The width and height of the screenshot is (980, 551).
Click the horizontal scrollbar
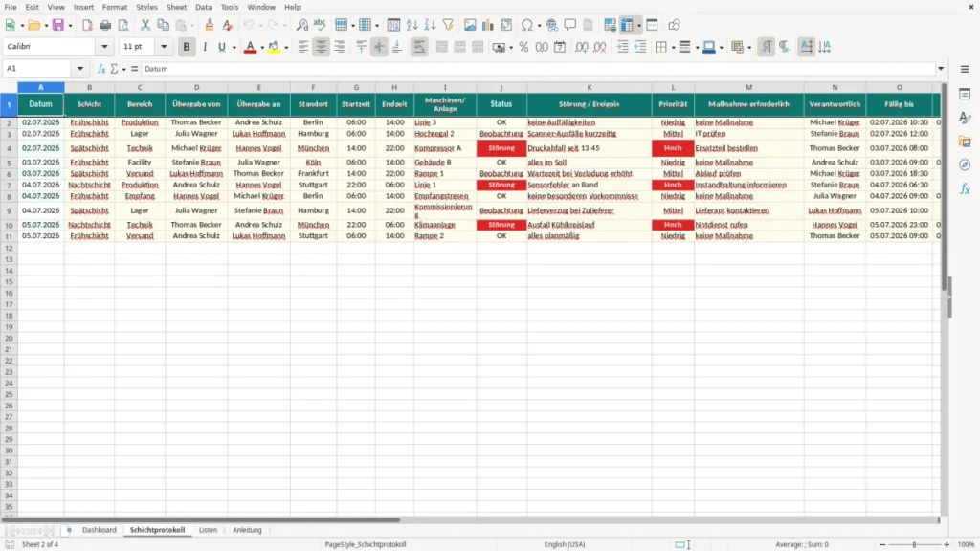coord(200,519)
